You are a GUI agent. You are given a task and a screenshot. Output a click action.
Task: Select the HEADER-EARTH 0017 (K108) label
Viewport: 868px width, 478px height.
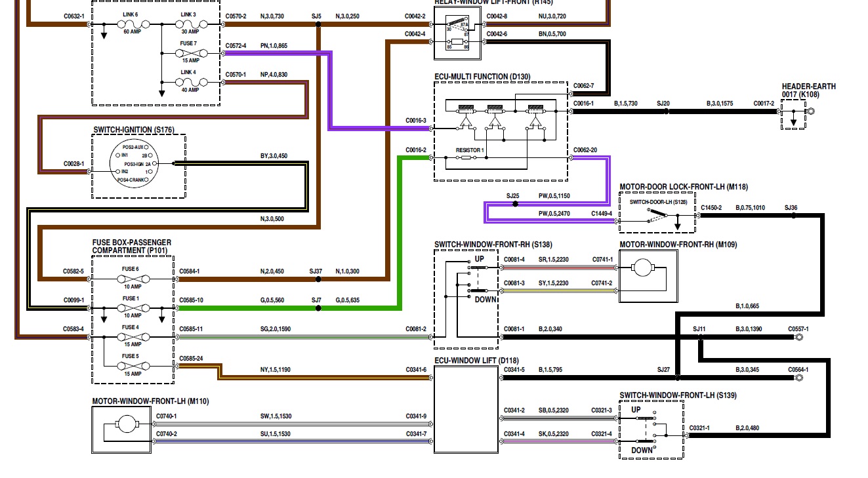[809, 90]
